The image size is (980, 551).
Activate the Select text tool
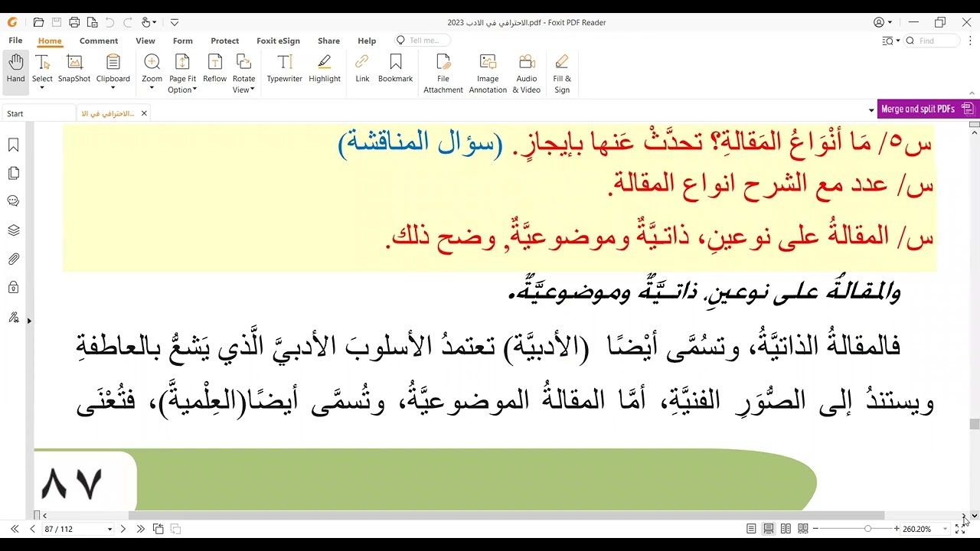point(42,67)
